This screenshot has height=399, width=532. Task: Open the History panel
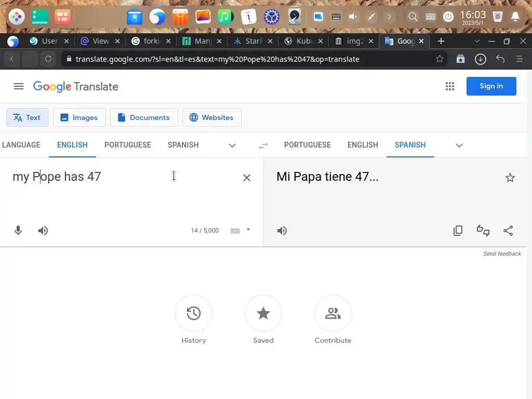coord(194,313)
